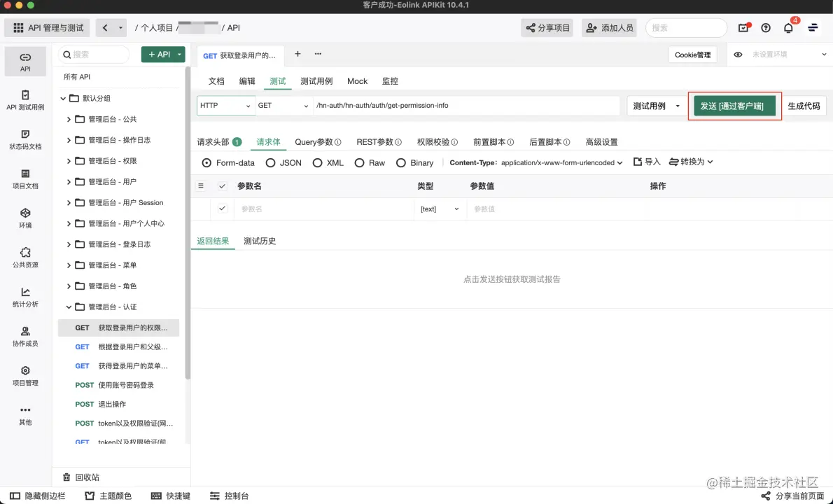Image resolution: width=833 pixels, height=504 pixels.
Task: Open 环境 sidebar icon
Action: coord(25,218)
